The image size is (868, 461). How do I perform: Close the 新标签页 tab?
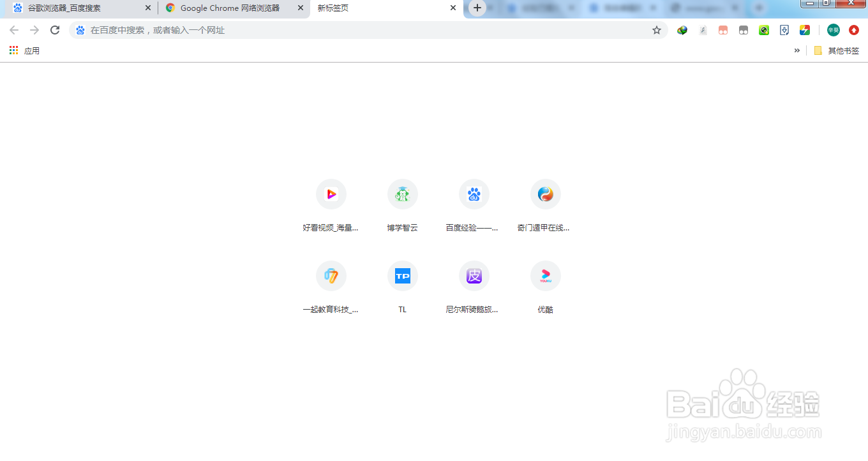click(x=453, y=8)
